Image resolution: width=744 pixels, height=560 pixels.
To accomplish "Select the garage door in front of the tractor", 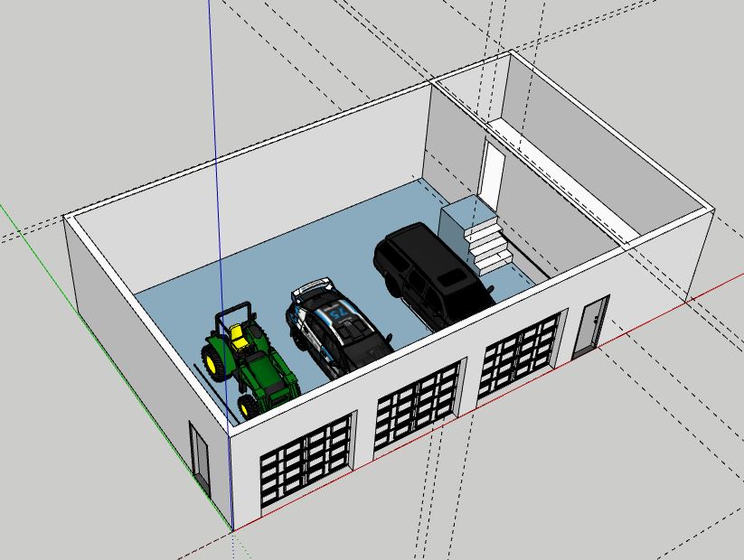I will point(307,464).
